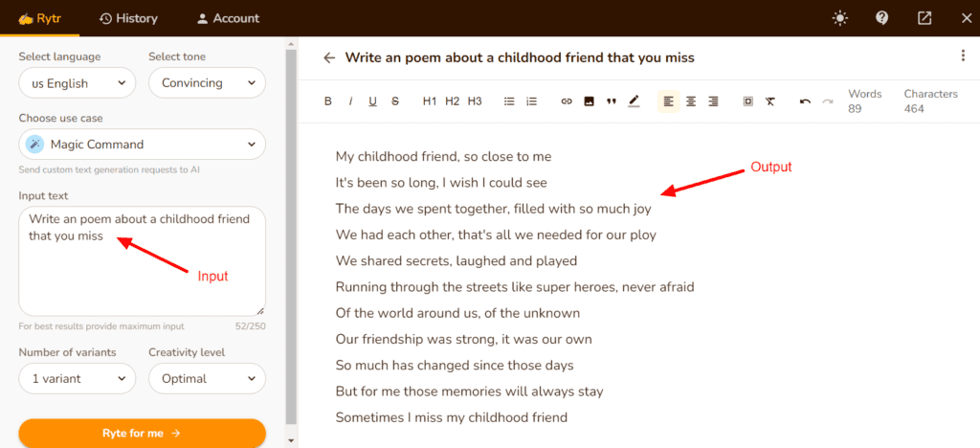
Task: Toggle light/dark theme with sun icon
Action: coord(840,18)
